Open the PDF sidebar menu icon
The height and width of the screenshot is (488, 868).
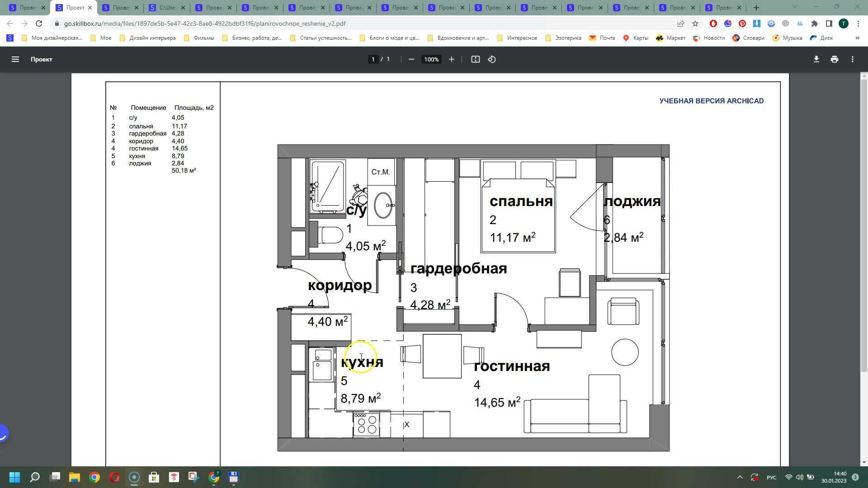[x=15, y=59]
